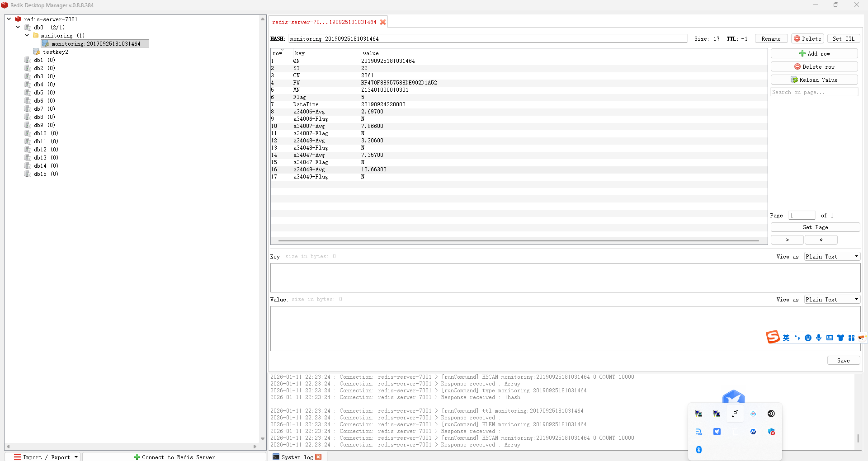Screen dimensions: 868x461
Task: Click the db0 database icon
Action: pos(28,28)
